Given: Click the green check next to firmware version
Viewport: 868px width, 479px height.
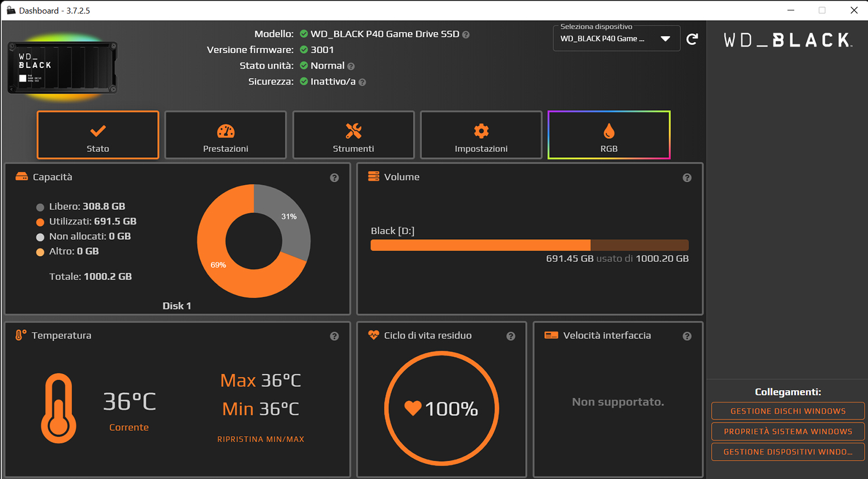Looking at the screenshot, I should [x=304, y=49].
